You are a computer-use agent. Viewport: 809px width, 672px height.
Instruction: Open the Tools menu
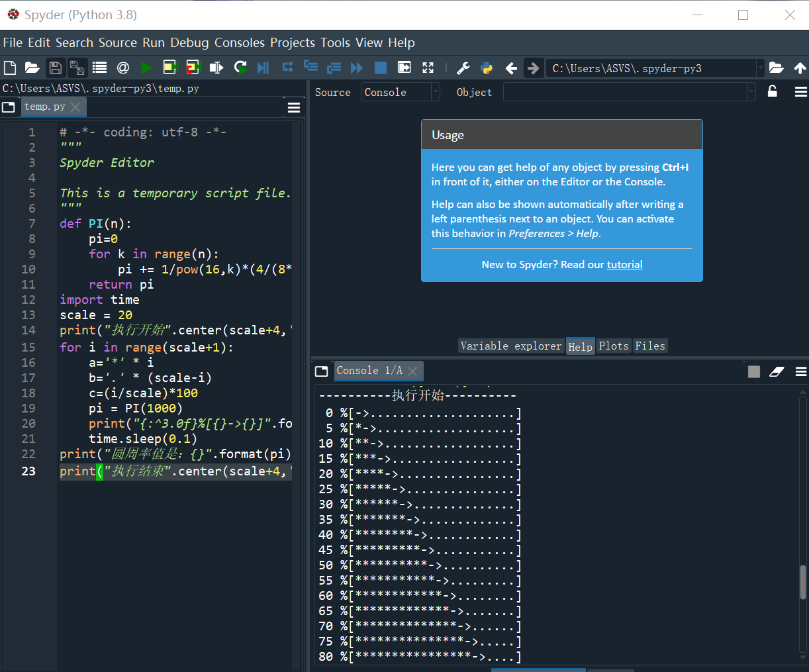pyautogui.click(x=335, y=42)
